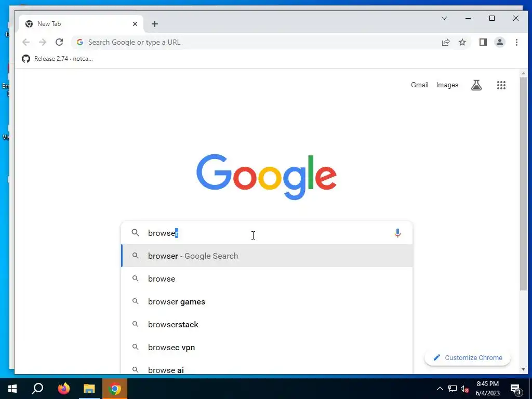Open a new tab with the plus button

(x=155, y=24)
